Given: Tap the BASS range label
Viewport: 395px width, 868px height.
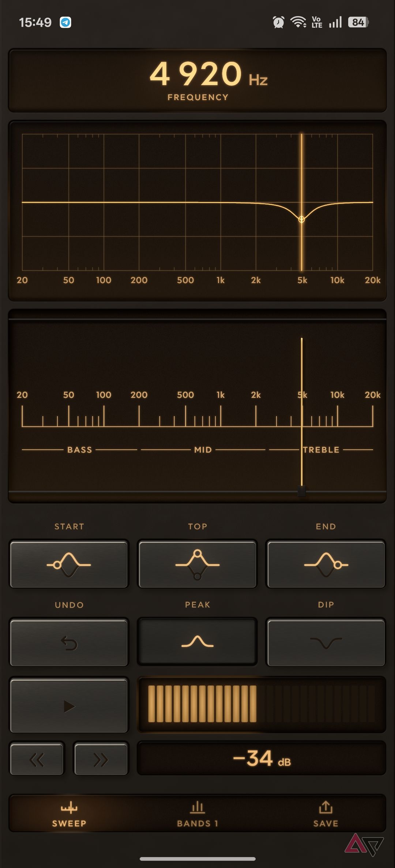Looking at the screenshot, I should click(x=80, y=450).
